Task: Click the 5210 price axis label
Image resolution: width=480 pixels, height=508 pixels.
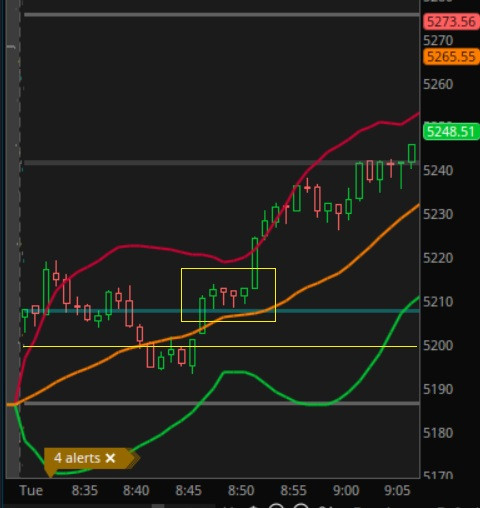Action: (x=438, y=302)
